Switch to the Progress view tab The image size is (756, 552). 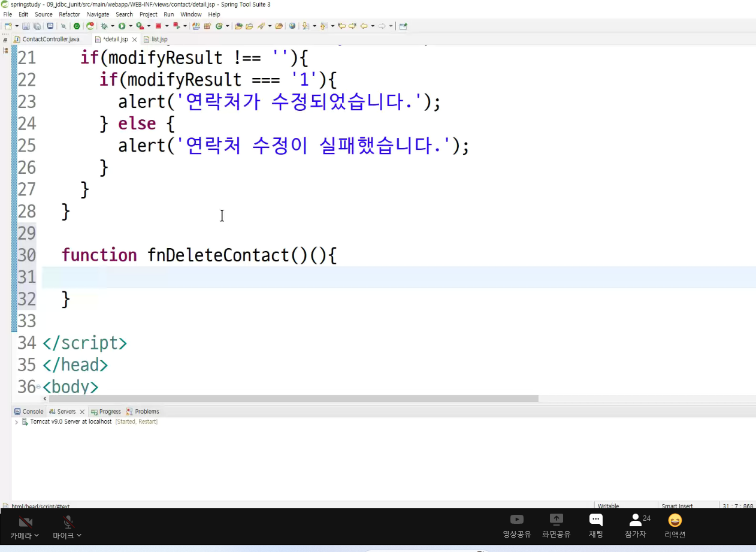(106, 412)
